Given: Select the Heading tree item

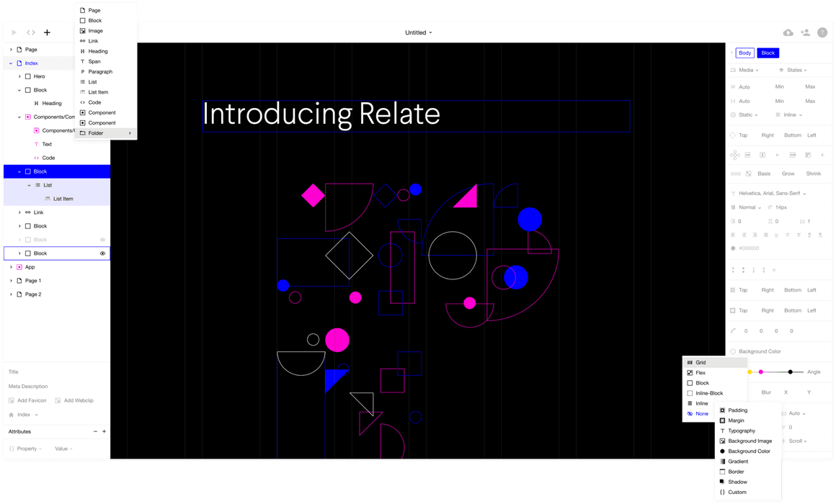Looking at the screenshot, I should tap(52, 104).
